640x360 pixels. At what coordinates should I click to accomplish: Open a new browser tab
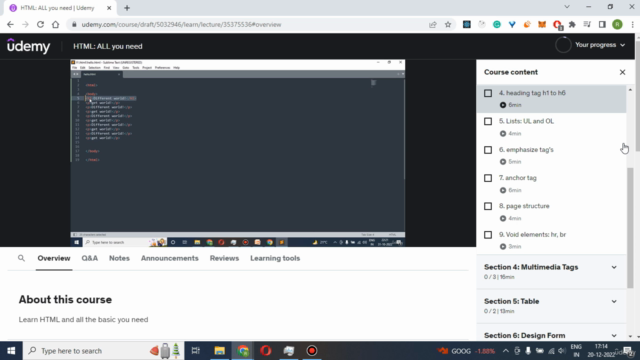[x=127, y=8]
